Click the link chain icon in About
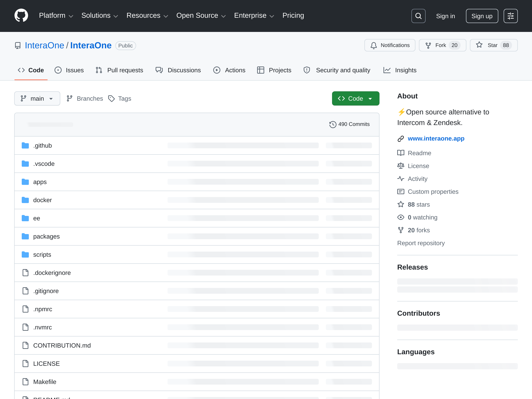 (x=401, y=139)
